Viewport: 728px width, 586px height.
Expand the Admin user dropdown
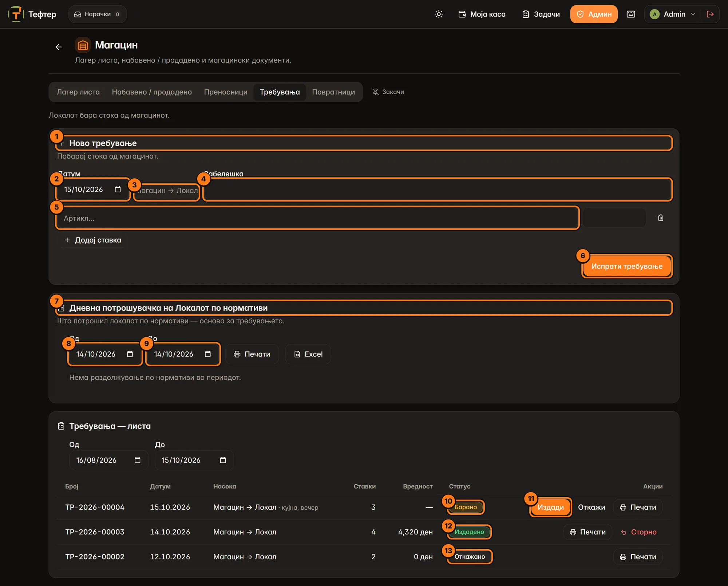point(673,14)
